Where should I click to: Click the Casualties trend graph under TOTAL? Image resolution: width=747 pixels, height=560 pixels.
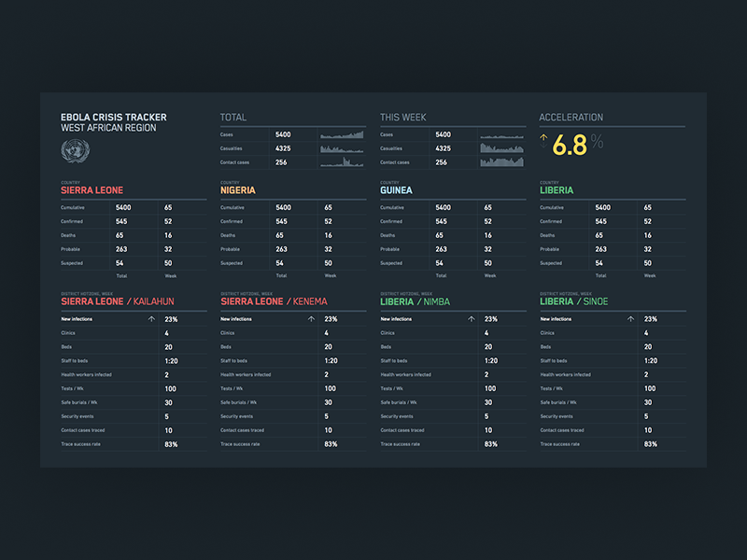344,147
